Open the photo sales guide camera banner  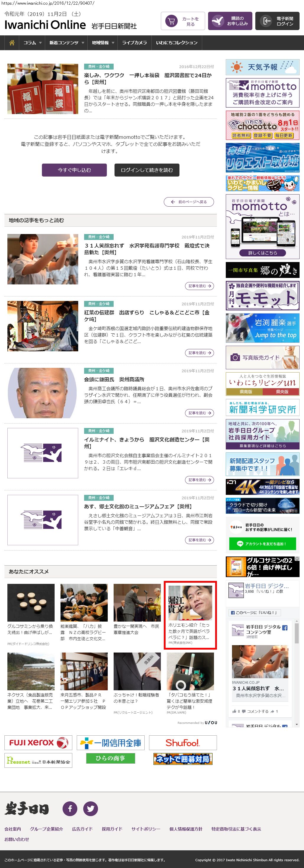pos(262,358)
